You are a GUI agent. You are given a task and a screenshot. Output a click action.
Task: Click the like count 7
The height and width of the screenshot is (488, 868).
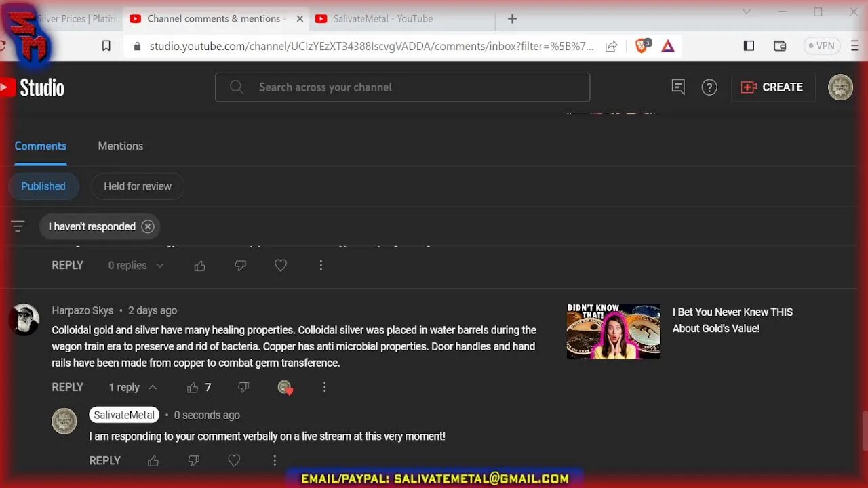click(x=208, y=388)
